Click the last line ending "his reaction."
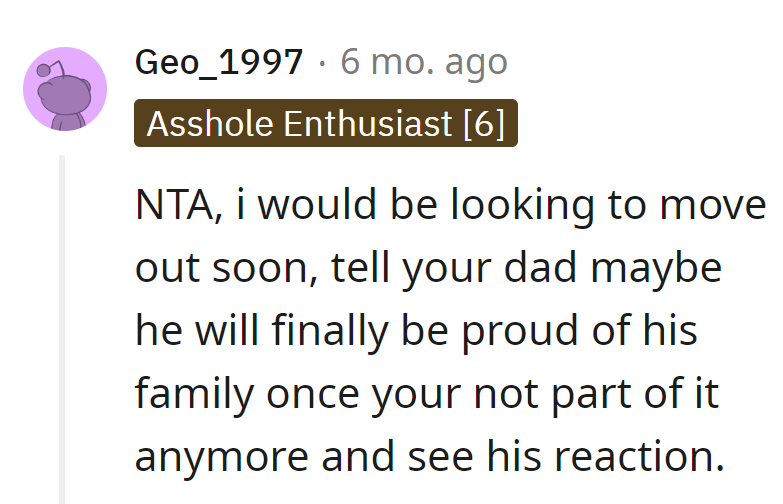This screenshot has width=783, height=504. point(430,456)
